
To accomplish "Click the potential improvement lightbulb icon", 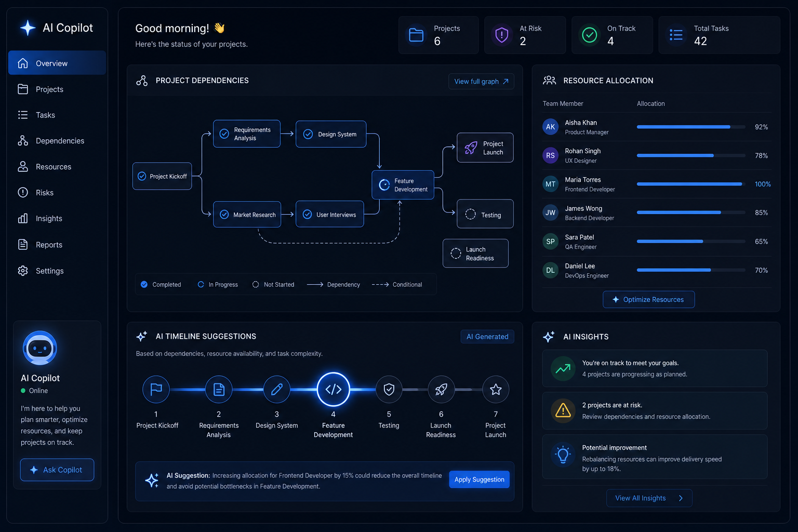I will pyautogui.click(x=563, y=455).
